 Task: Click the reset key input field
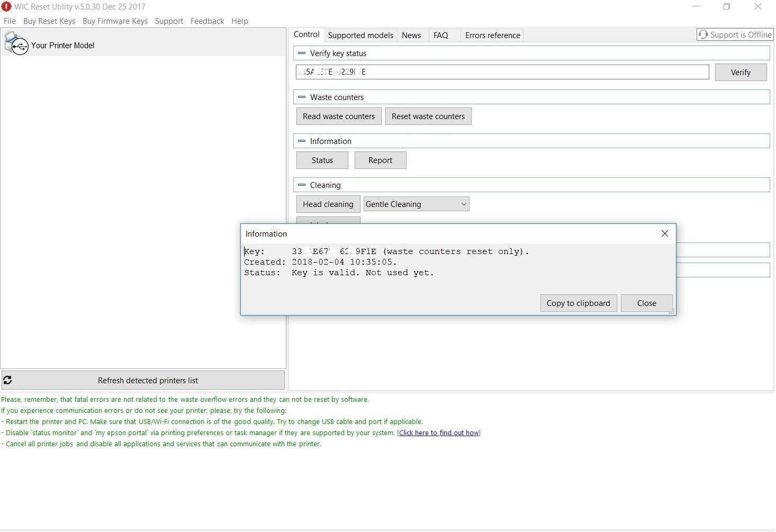(x=502, y=72)
